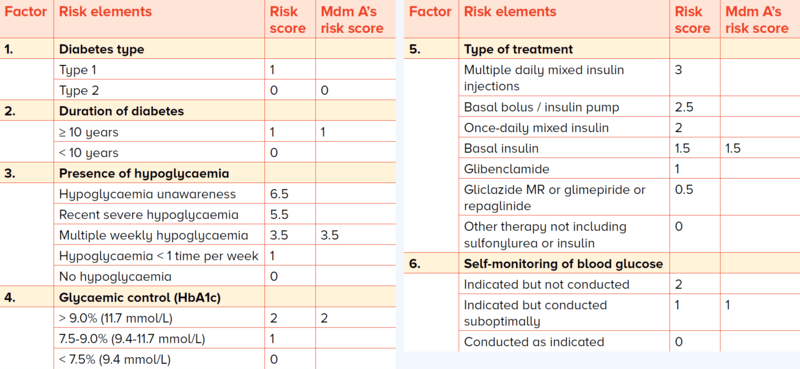
Task: Select the 'Duration of diabetes' heading
Action: point(121,111)
